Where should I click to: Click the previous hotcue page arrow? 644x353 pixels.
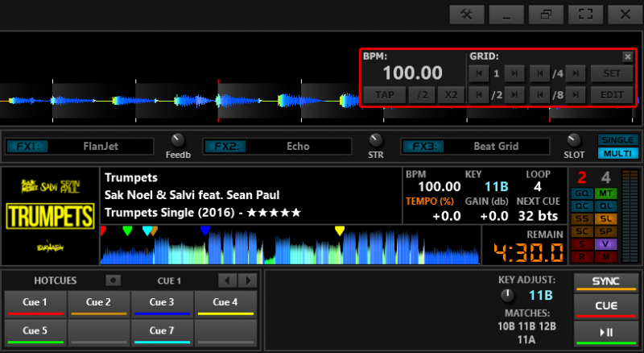pos(227,280)
